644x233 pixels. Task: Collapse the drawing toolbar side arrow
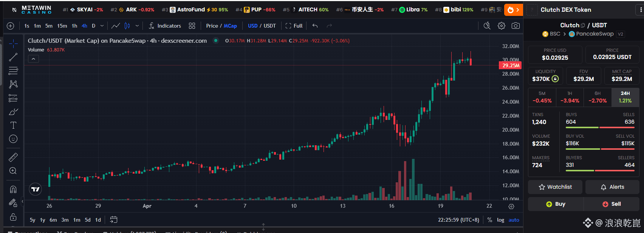pyautogui.click(x=22, y=201)
